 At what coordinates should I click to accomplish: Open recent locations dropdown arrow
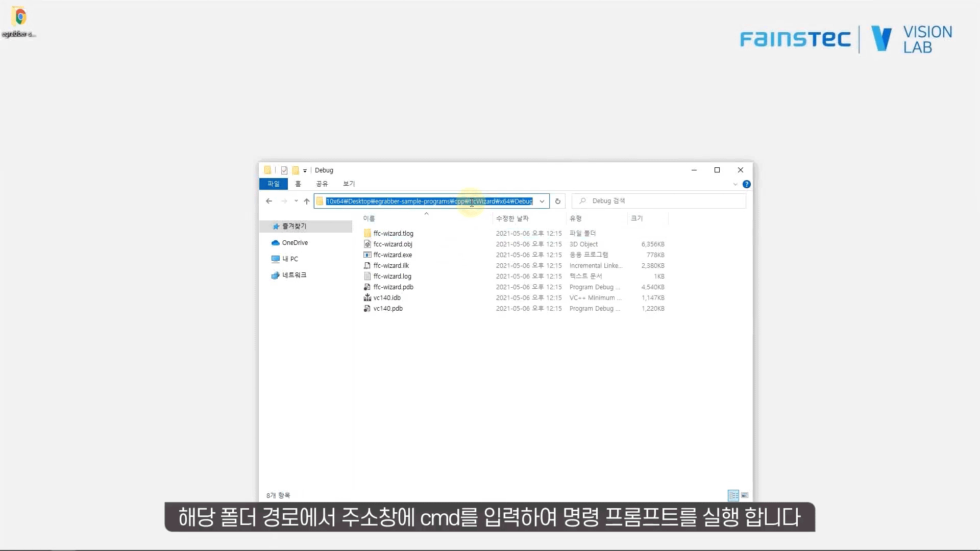point(296,201)
